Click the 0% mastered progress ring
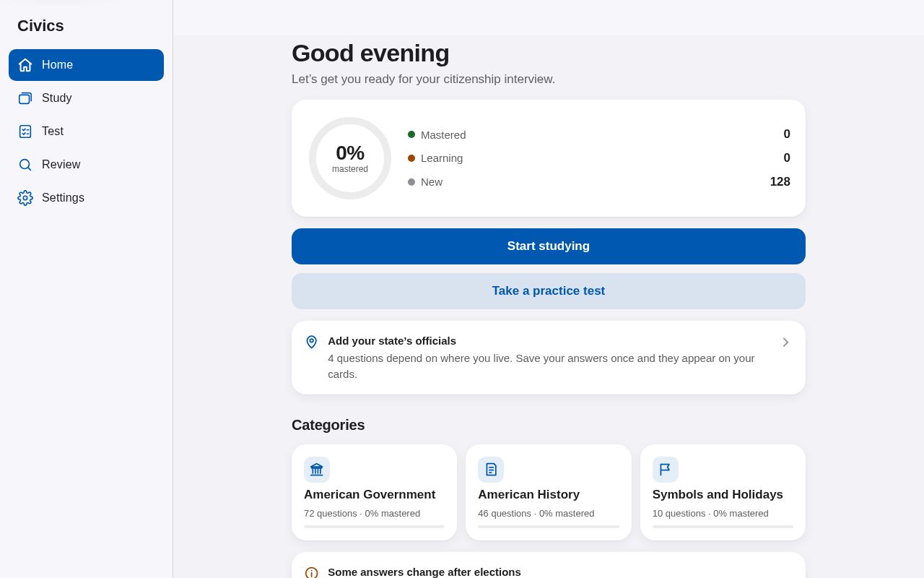924x578 pixels. pyautogui.click(x=350, y=158)
